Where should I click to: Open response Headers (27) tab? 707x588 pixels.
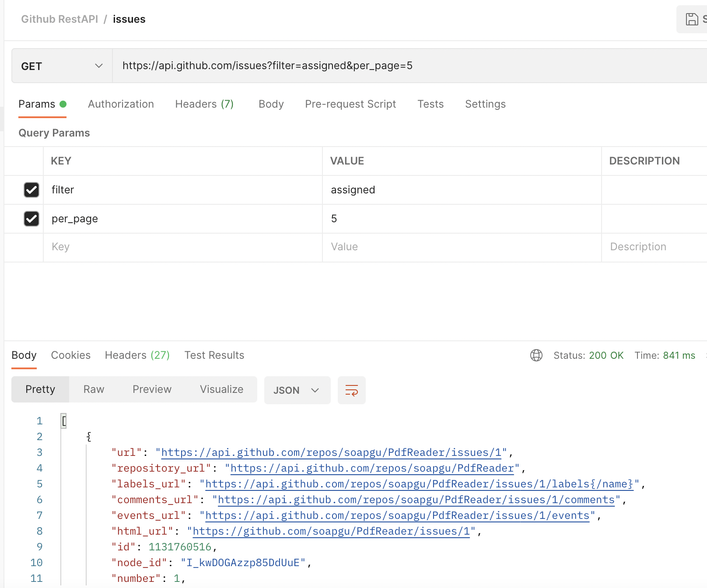(x=137, y=355)
